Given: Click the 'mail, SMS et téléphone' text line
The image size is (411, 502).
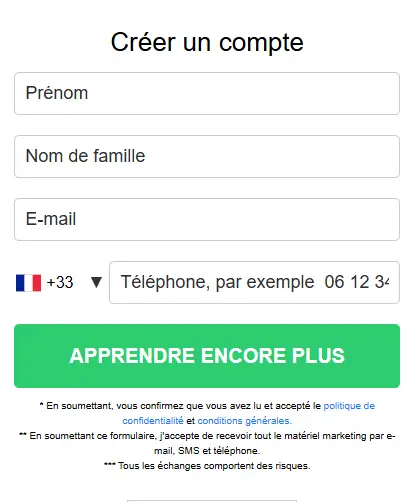Looking at the screenshot, I should [x=207, y=451].
